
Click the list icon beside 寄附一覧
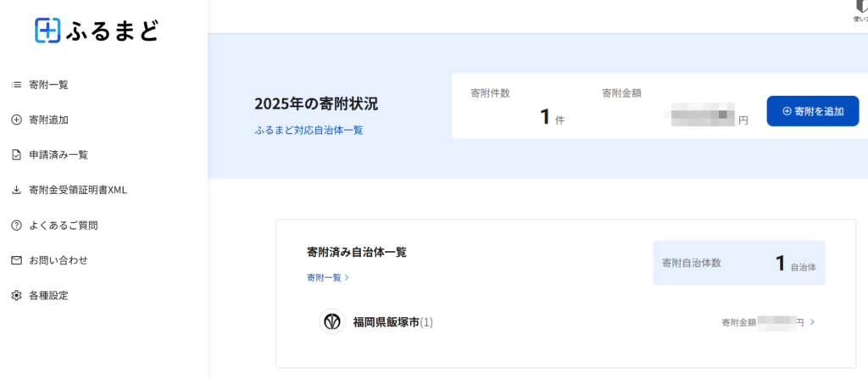(x=16, y=85)
